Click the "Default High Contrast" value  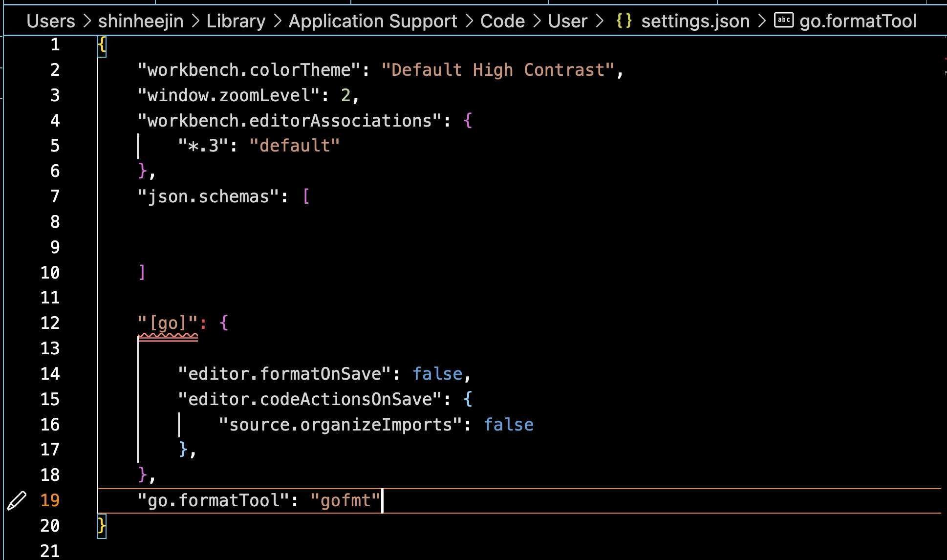tap(497, 70)
